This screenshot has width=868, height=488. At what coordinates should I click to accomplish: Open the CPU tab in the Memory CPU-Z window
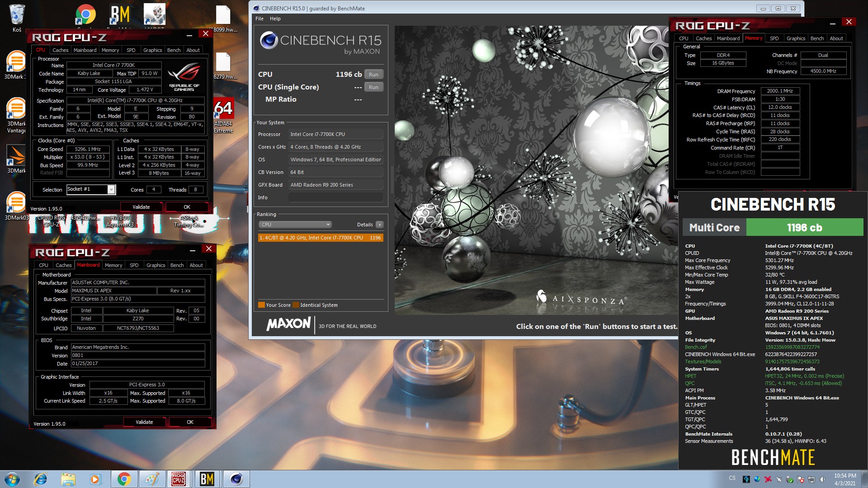click(x=684, y=38)
